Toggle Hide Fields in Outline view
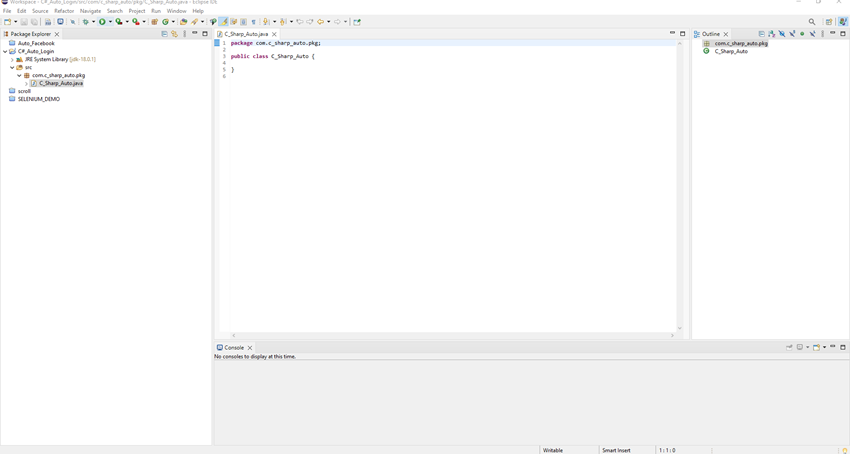The image size is (850, 454). click(x=782, y=34)
